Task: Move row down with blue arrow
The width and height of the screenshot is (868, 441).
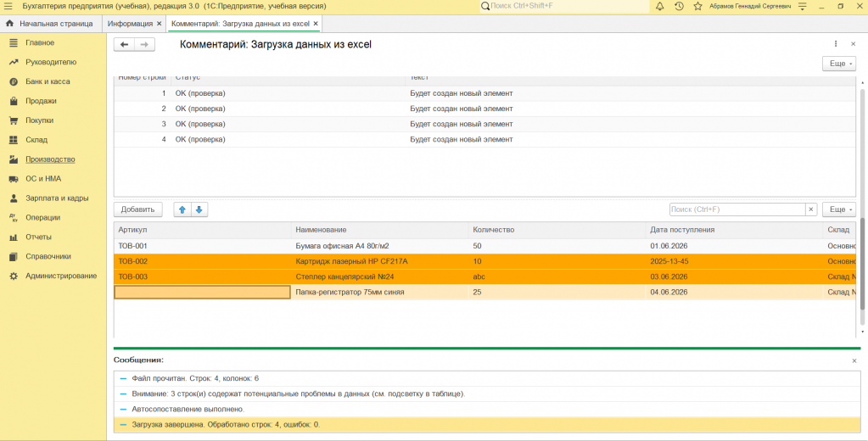Action: point(199,209)
